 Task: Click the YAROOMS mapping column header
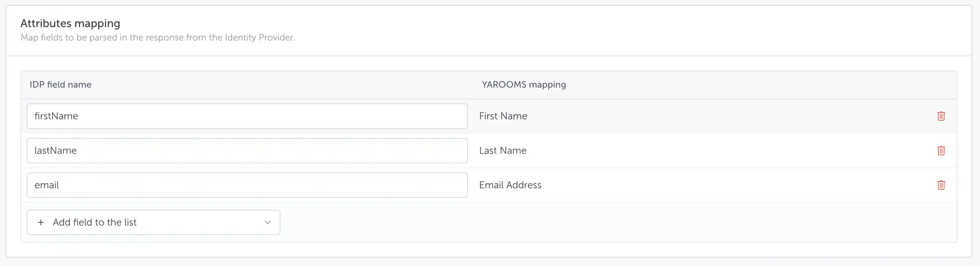(523, 84)
